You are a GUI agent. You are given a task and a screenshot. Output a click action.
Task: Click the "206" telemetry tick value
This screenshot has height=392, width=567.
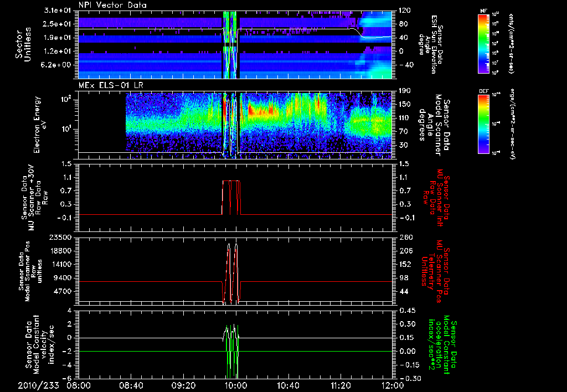tap(405, 251)
